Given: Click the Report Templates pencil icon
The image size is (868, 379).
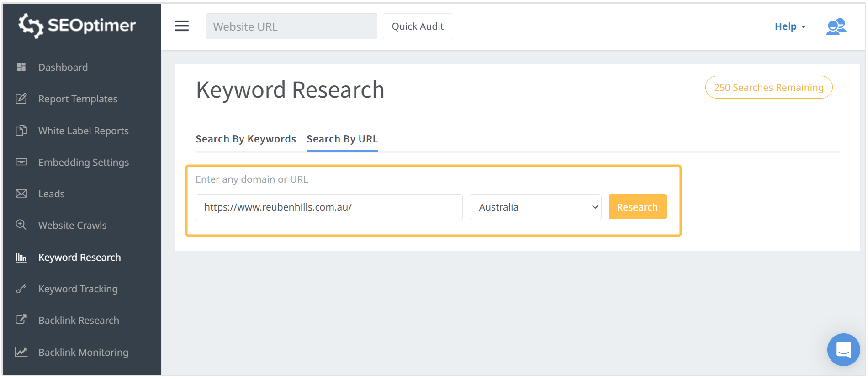Looking at the screenshot, I should pos(21,99).
